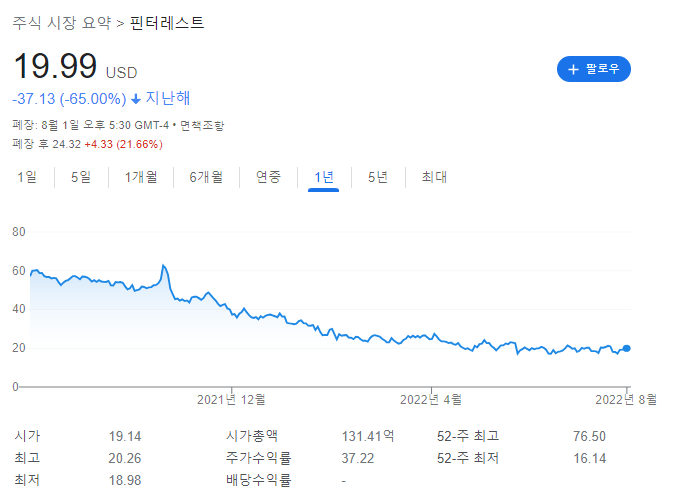The height and width of the screenshot is (501, 680).
Task: Click the change value -37.13 (-65.00%)
Action: [x=69, y=99]
